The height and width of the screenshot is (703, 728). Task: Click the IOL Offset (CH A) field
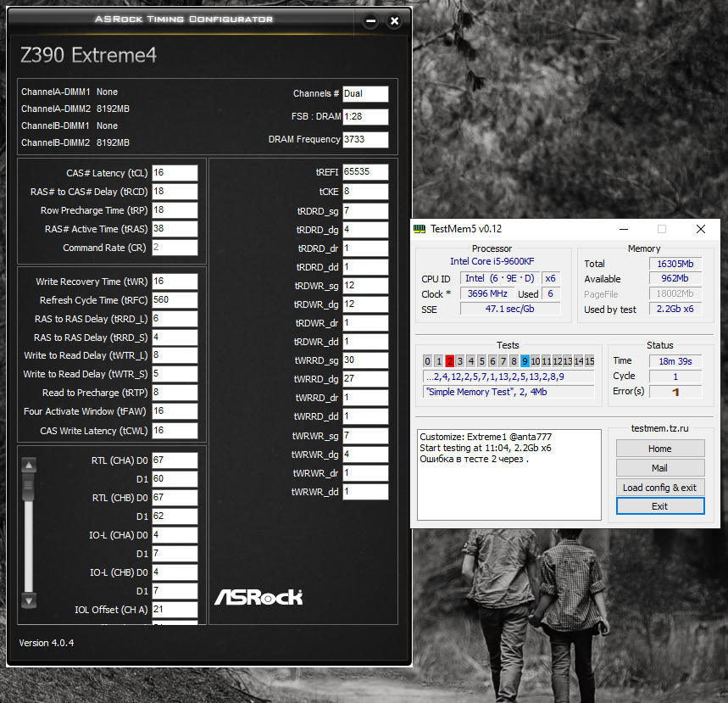[175, 609]
